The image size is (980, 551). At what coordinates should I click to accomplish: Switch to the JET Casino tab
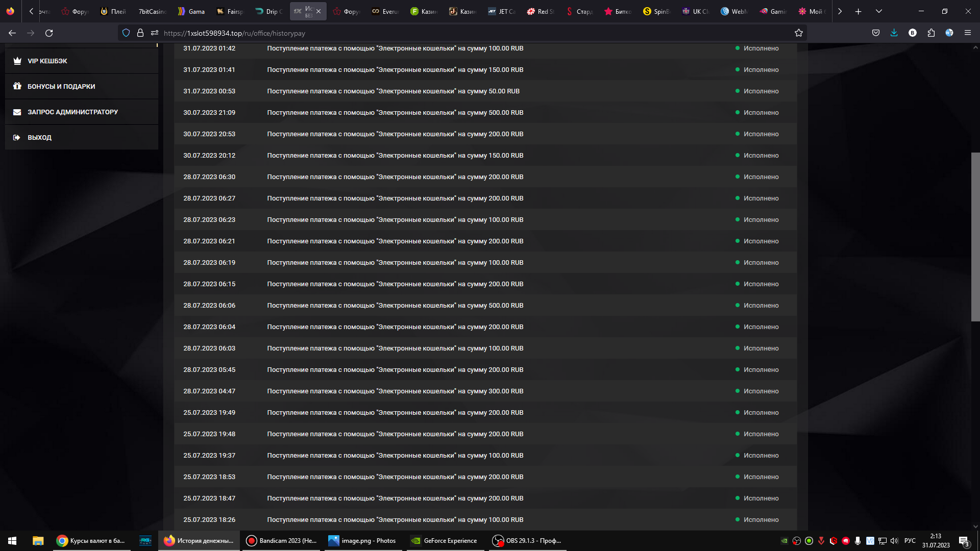pos(502,11)
